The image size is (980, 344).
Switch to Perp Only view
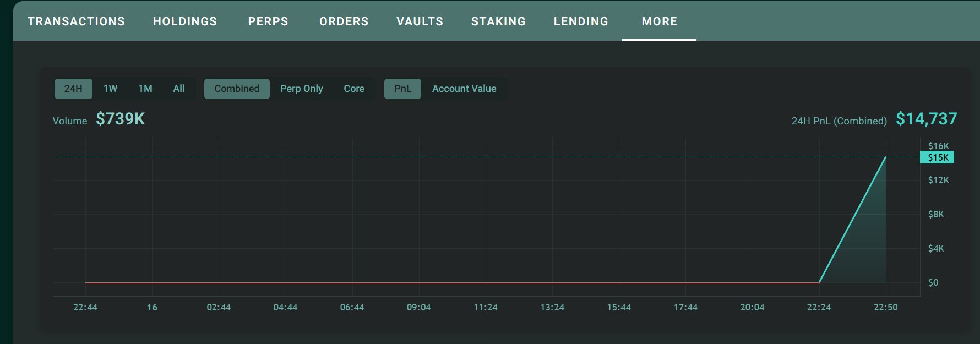(302, 89)
